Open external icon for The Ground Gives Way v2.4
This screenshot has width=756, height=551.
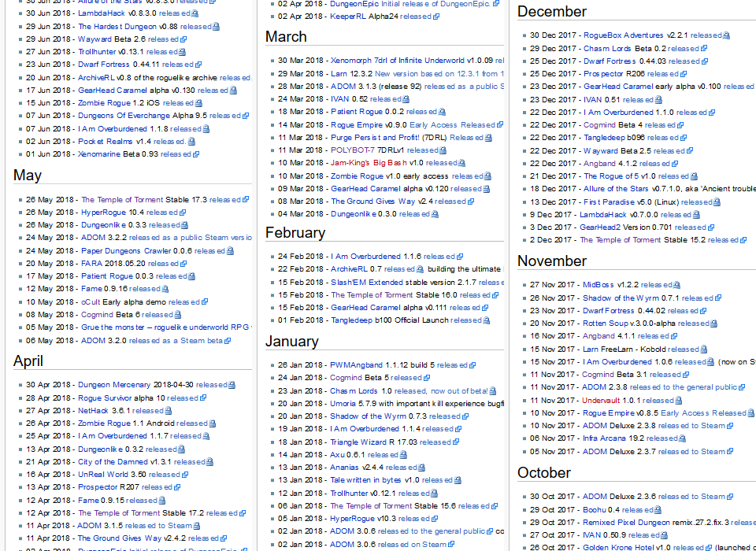click(471, 202)
